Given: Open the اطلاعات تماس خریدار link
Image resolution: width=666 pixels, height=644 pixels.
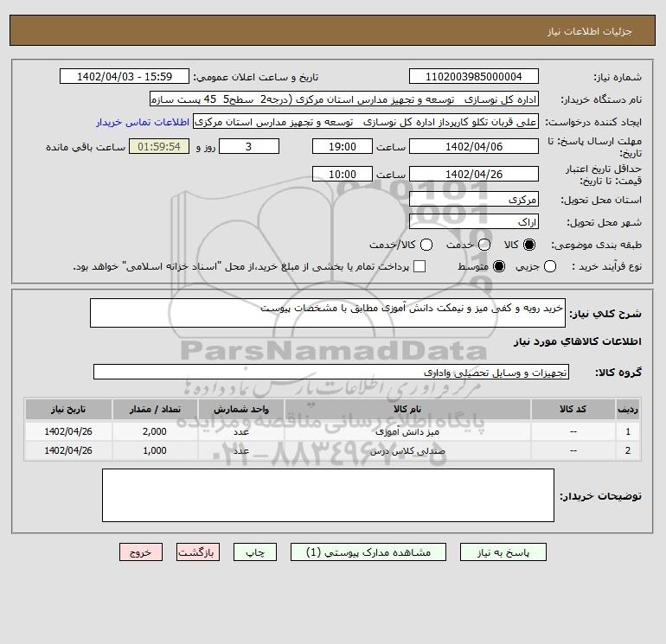Looking at the screenshot, I should click(143, 122).
